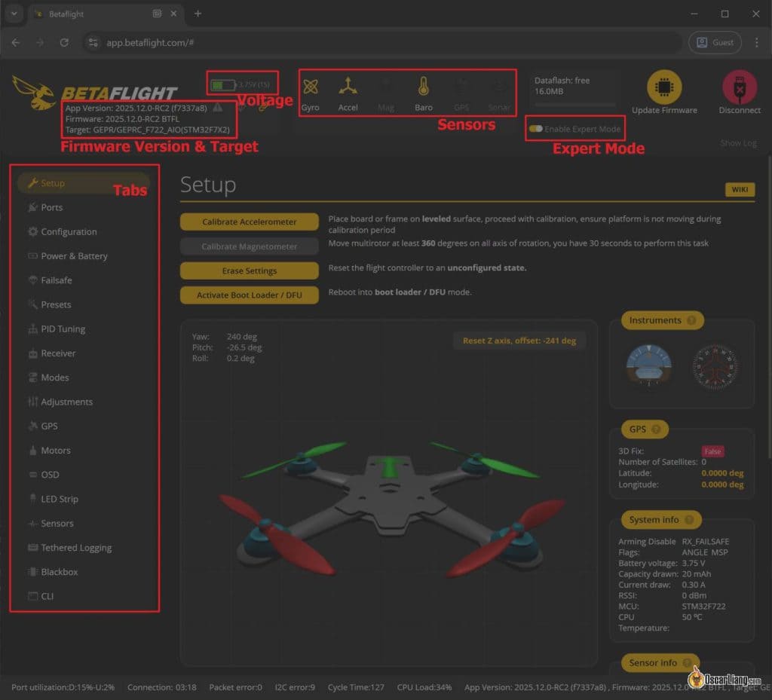Open the Motors tab
Image resolution: width=772 pixels, height=700 pixels.
click(x=84, y=450)
